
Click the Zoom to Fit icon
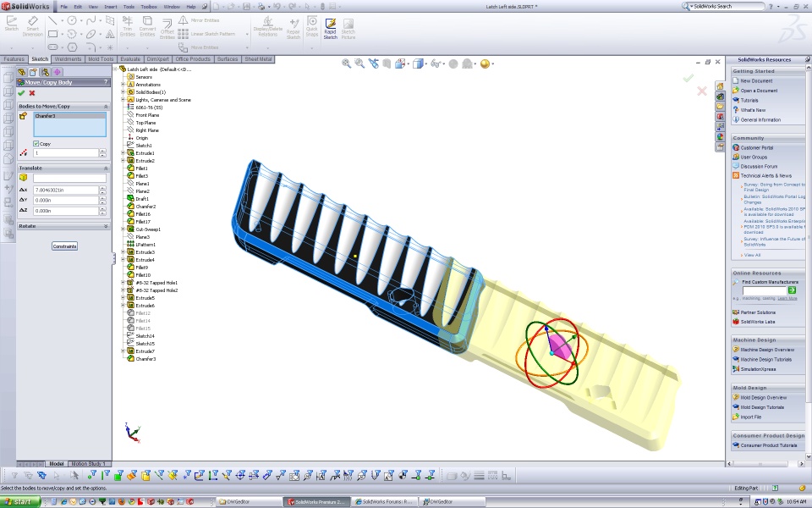(x=347, y=63)
